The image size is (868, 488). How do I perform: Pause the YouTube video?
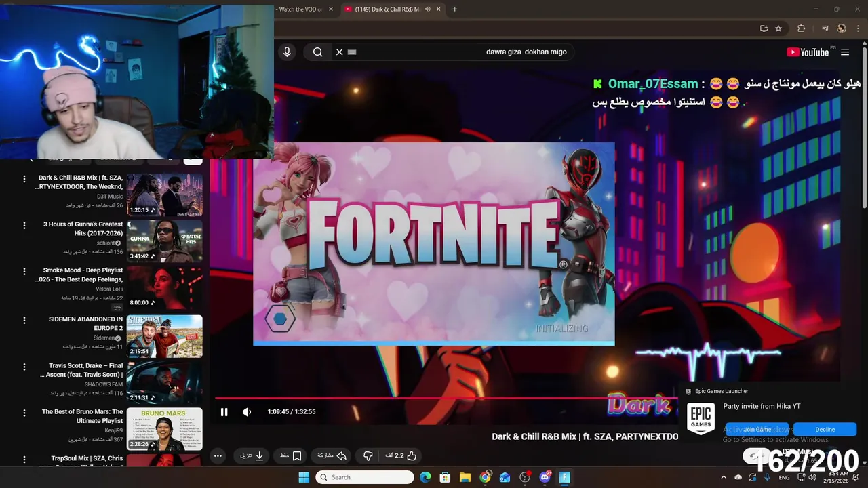point(224,412)
